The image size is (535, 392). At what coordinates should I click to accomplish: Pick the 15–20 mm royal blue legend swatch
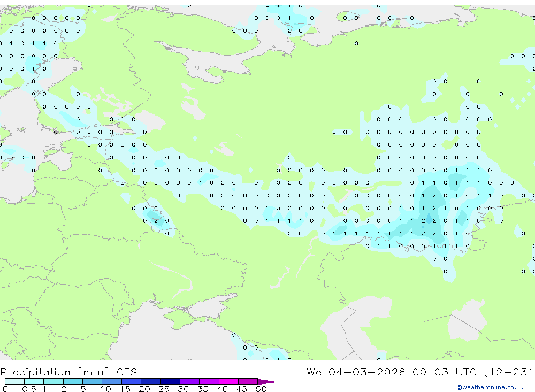coord(132,381)
